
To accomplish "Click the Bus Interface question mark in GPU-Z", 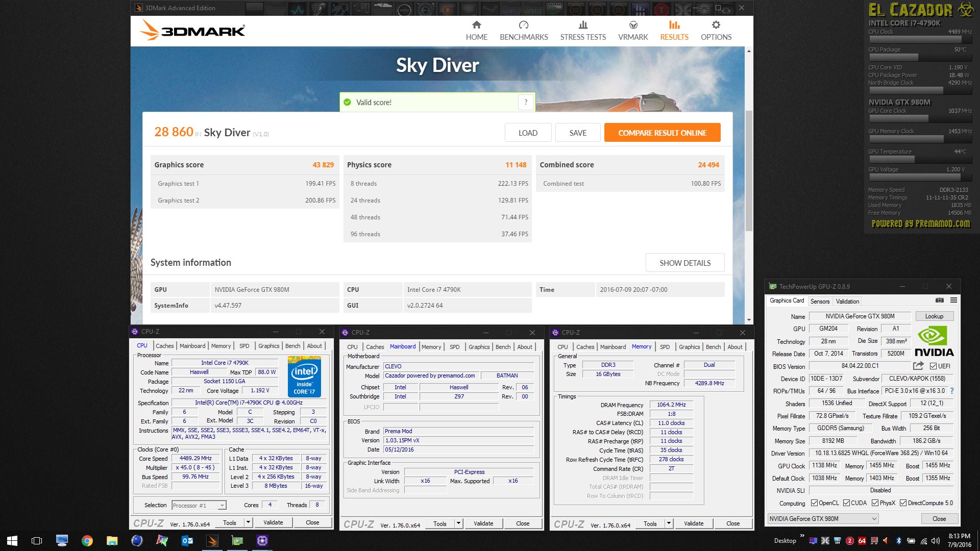I will [951, 391].
